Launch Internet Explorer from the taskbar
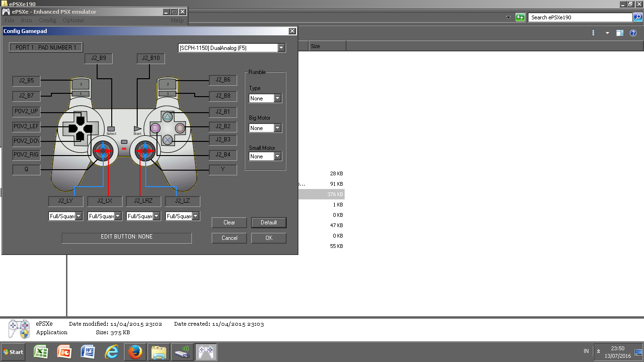The image size is (644, 362). 112,352
